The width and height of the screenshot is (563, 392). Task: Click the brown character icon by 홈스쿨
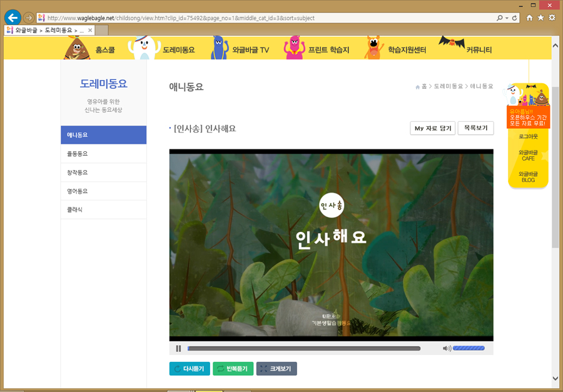[77, 48]
